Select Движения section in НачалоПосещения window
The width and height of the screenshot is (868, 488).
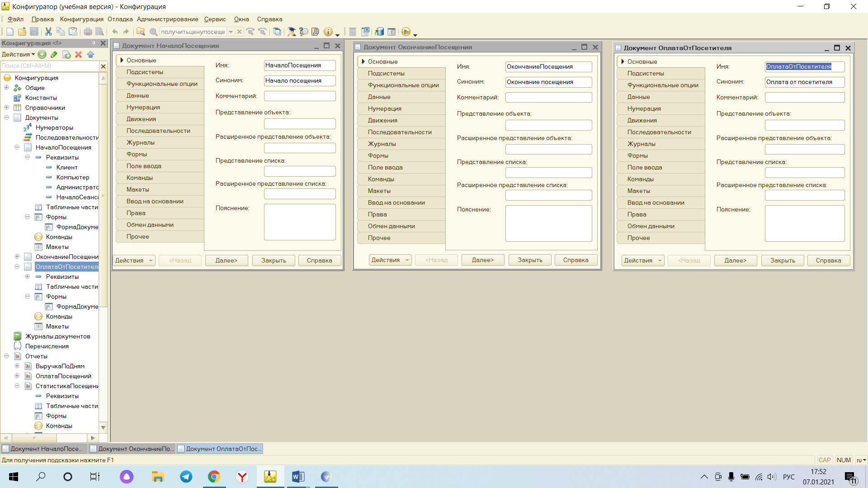pos(160,119)
